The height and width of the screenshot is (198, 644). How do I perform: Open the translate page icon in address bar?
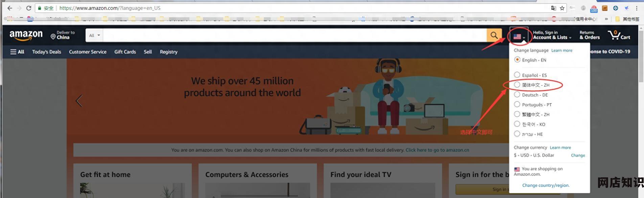[554, 8]
